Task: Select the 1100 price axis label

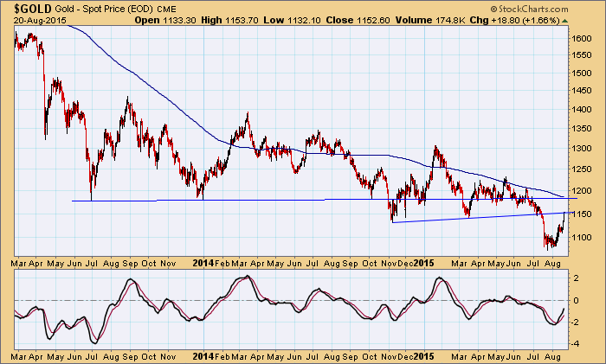Action: point(581,238)
